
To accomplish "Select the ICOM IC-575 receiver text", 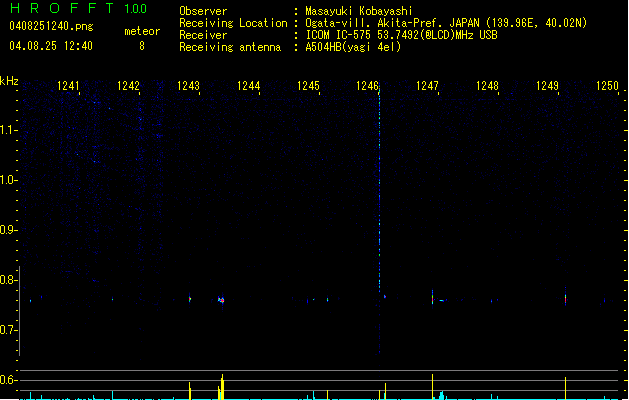I will click(x=402, y=35).
